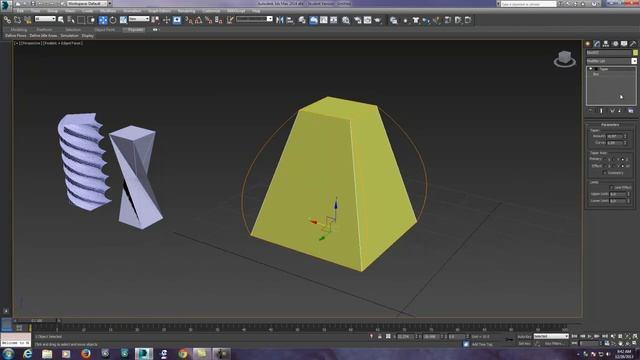The height and width of the screenshot is (360, 640).
Task: Open the Curve Editor
Action: coord(324,20)
